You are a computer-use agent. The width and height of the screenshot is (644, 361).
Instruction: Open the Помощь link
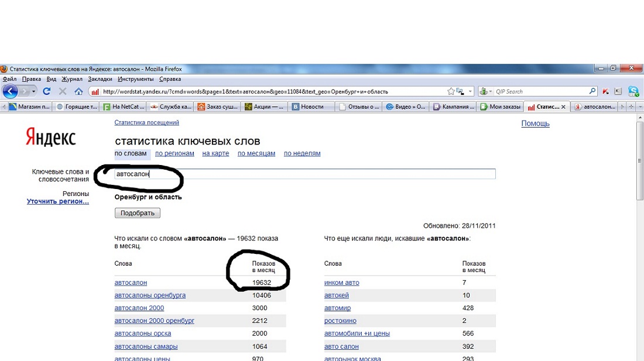tap(535, 123)
